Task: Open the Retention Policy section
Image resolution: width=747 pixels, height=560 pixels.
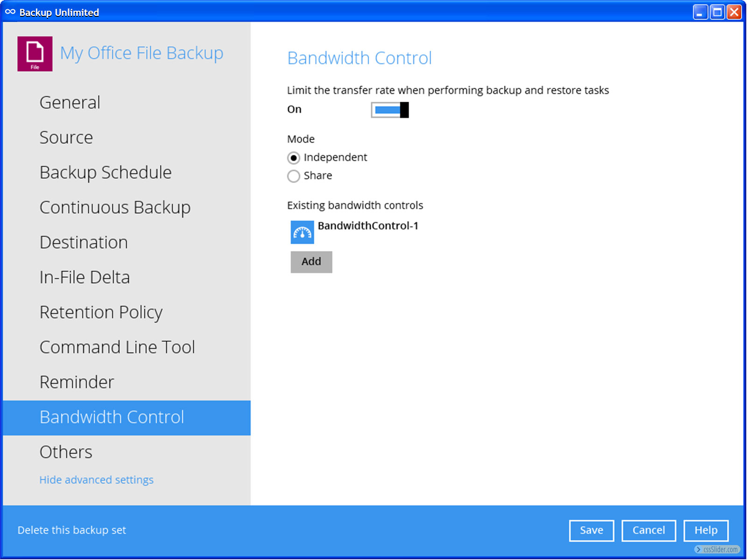Action: [101, 313]
